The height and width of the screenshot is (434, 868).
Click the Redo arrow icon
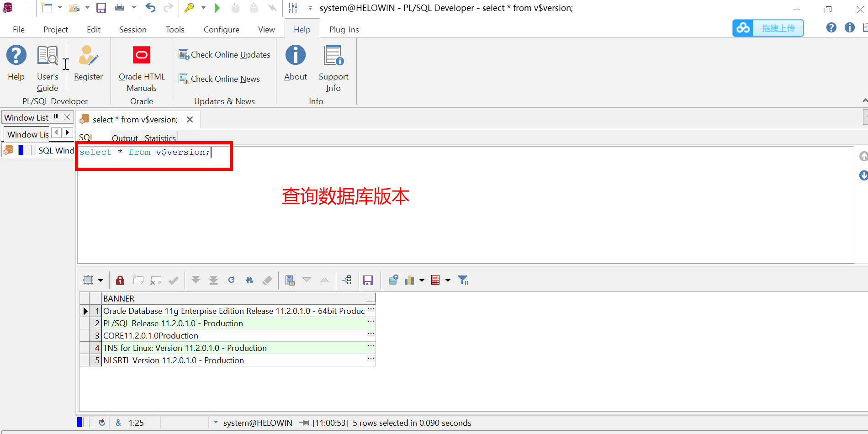coord(169,8)
